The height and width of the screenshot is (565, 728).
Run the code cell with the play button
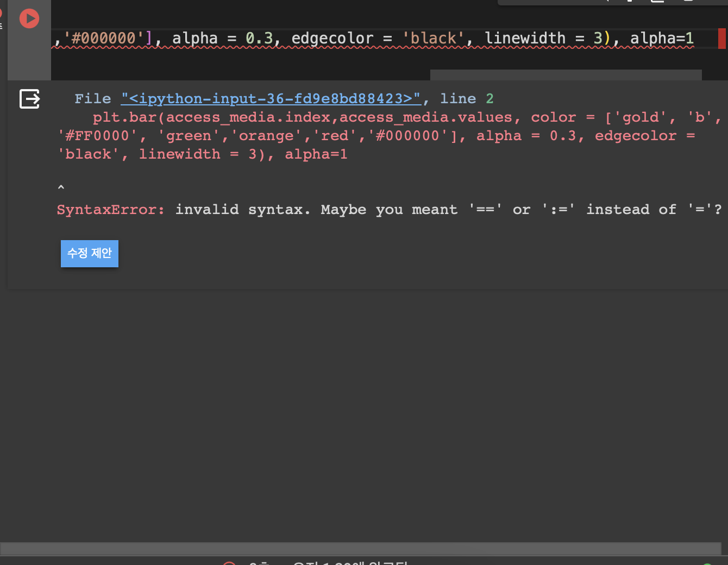point(29,19)
